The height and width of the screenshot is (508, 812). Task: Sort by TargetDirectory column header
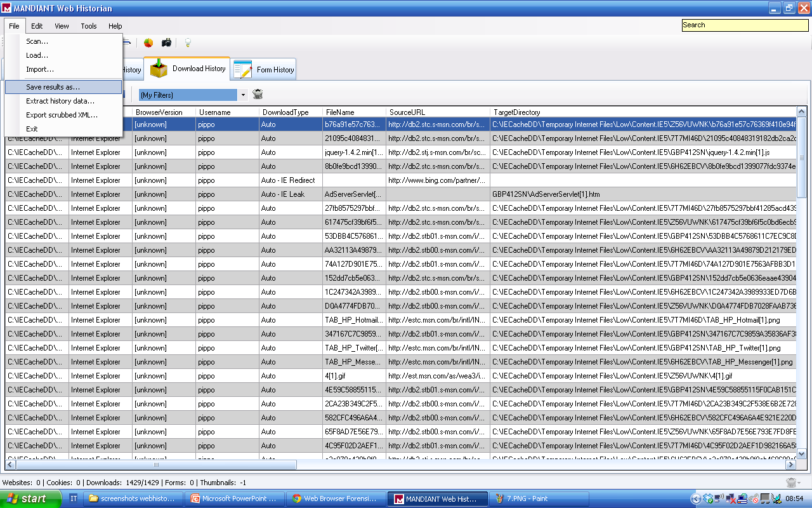pyautogui.click(x=643, y=112)
